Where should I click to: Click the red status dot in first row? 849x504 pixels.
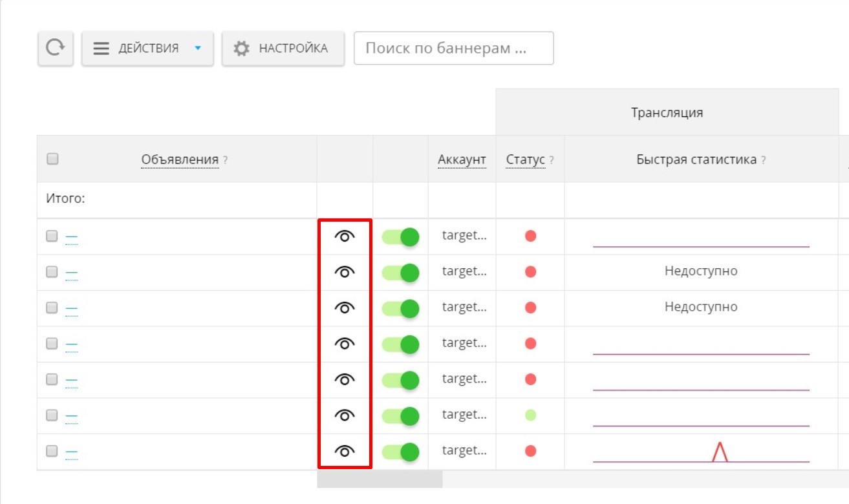click(530, 236)
